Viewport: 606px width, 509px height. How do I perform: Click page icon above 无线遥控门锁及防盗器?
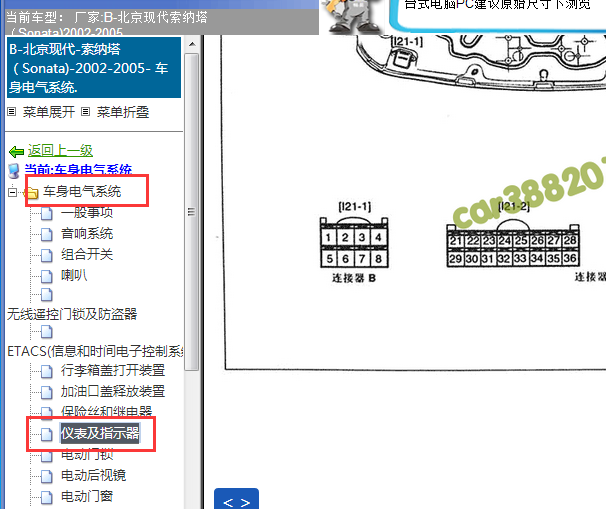pyautogui.click(x=47, y=295)
